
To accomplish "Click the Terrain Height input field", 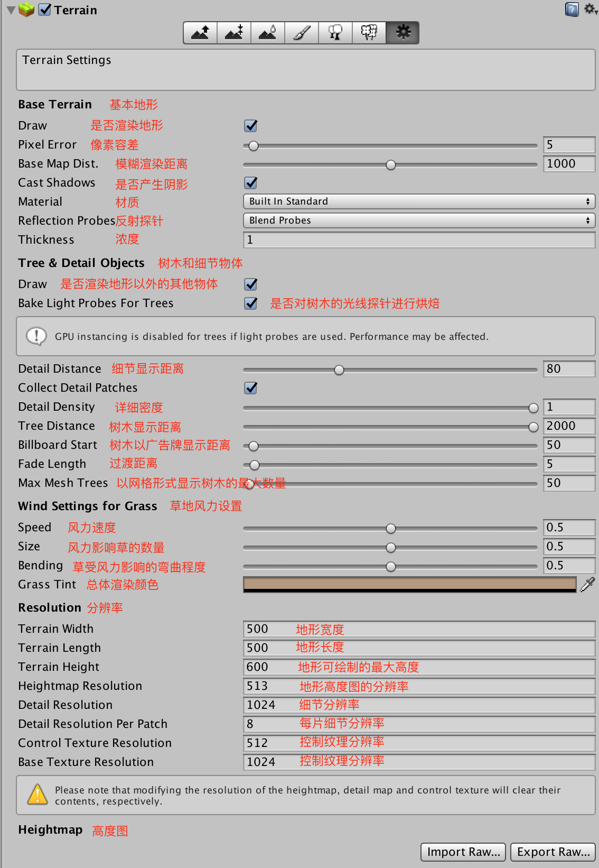I will (x=419, y=667).
